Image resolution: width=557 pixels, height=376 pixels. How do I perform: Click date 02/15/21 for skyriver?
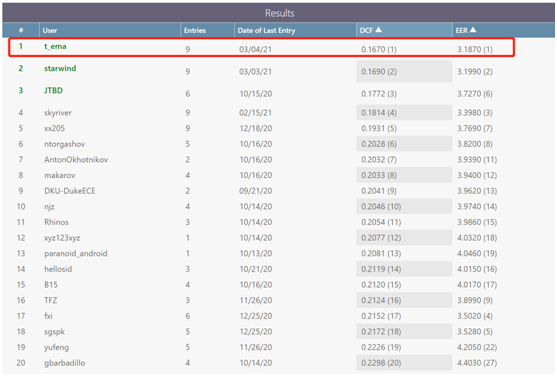(255, 113)
